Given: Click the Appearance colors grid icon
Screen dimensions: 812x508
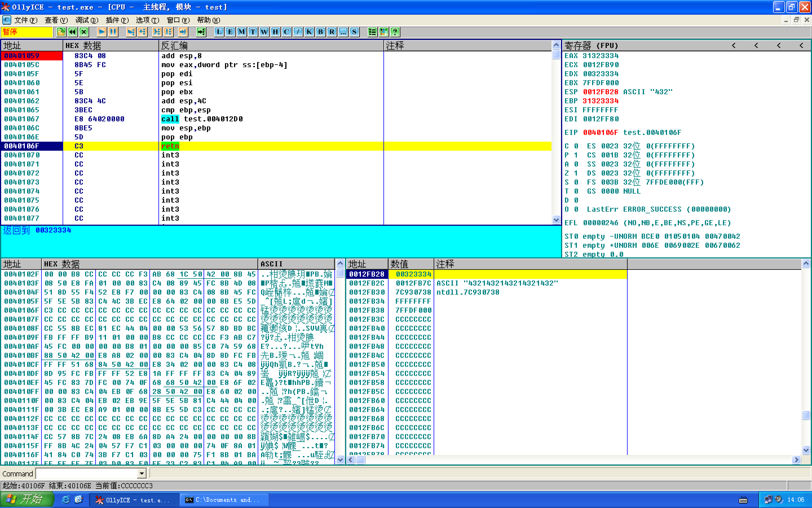Looking at the screenshot, I should [383, 32].
